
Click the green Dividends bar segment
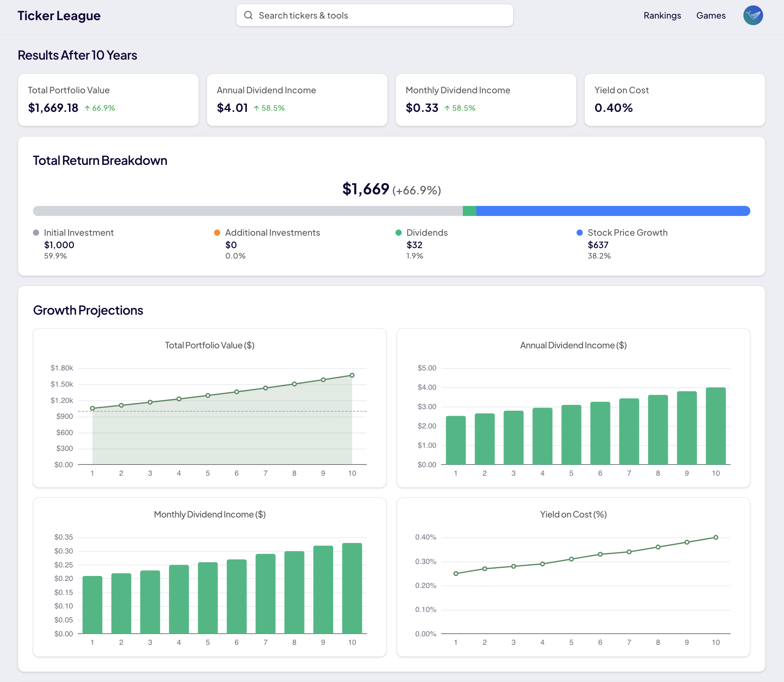coord(469,211)
